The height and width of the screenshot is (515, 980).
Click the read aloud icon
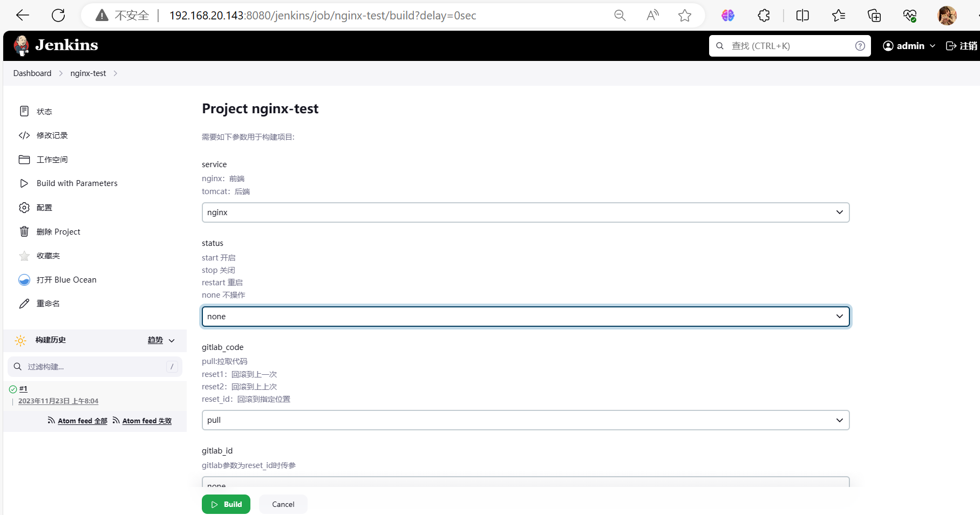pyautogui.click(x=652, y=16)
